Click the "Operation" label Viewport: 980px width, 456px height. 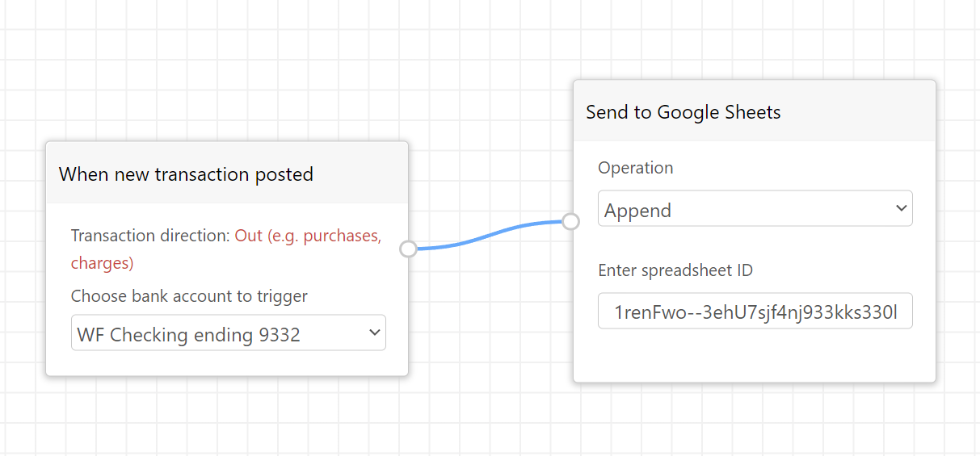[636, 168]
